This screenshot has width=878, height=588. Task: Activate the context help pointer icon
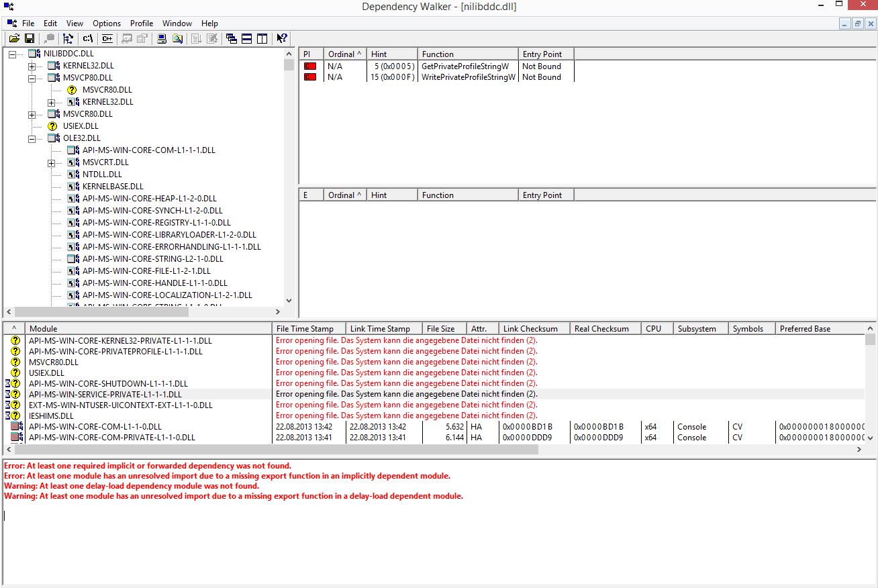click(x=282, y=39)
